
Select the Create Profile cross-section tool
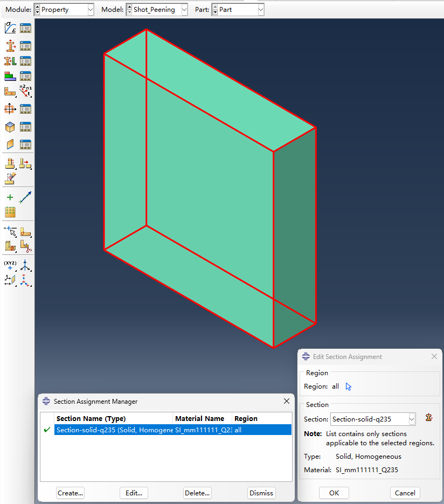(x=10, y=109)
